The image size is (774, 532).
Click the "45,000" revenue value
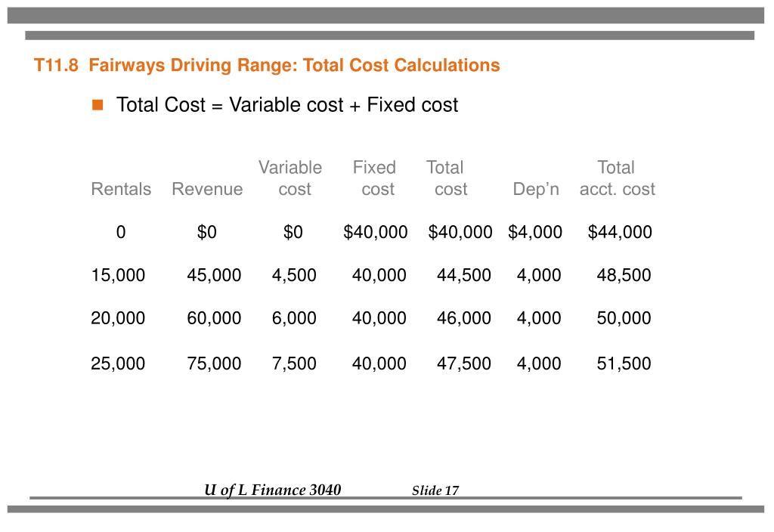pyautogui.click(x=214, y=275)
